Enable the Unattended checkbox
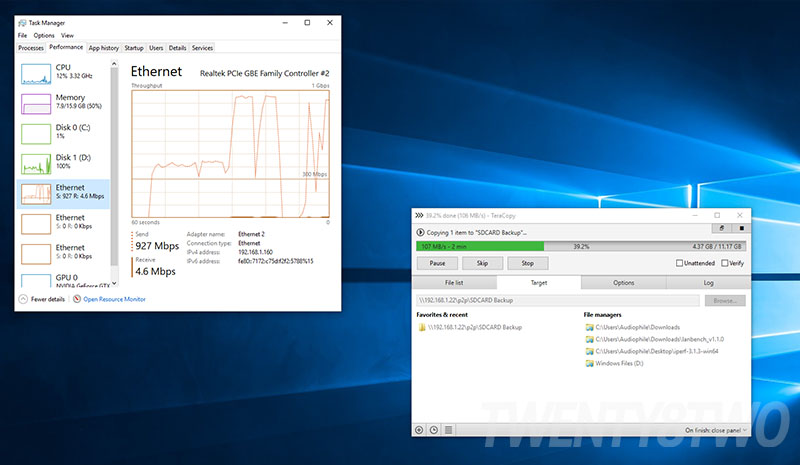Viewport: 800px width, 465px height. (x=679, y=263)
